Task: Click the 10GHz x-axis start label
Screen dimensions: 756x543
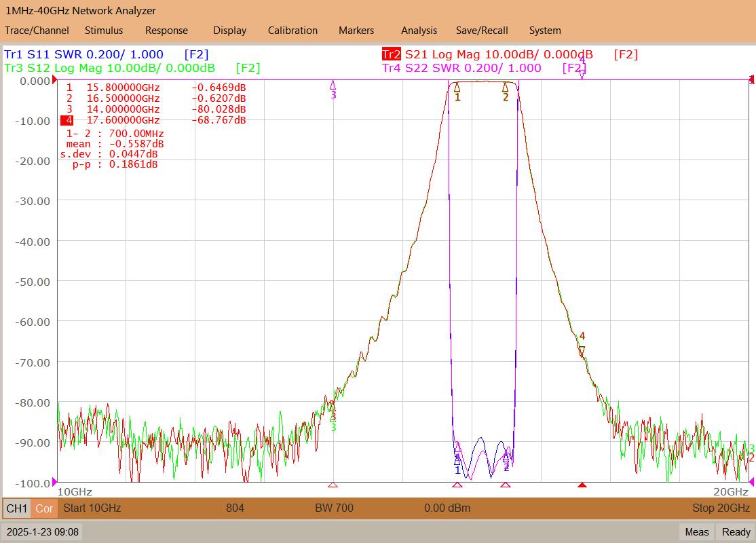Action: pos(75,492)
